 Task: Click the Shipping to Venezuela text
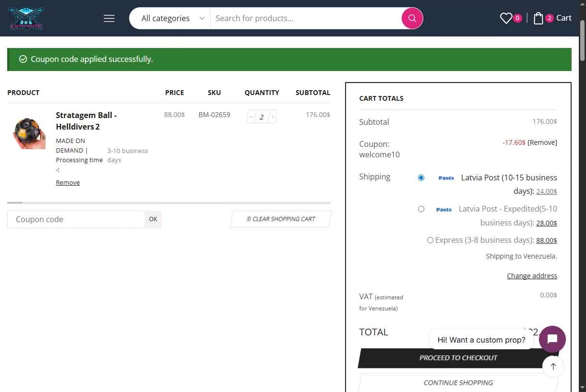pos(521,256)
